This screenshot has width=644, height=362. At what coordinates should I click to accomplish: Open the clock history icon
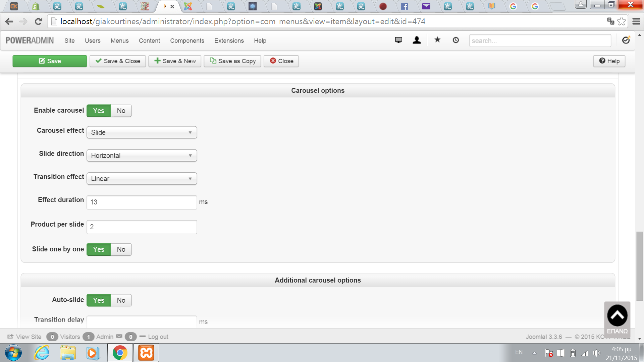point(455,40)
